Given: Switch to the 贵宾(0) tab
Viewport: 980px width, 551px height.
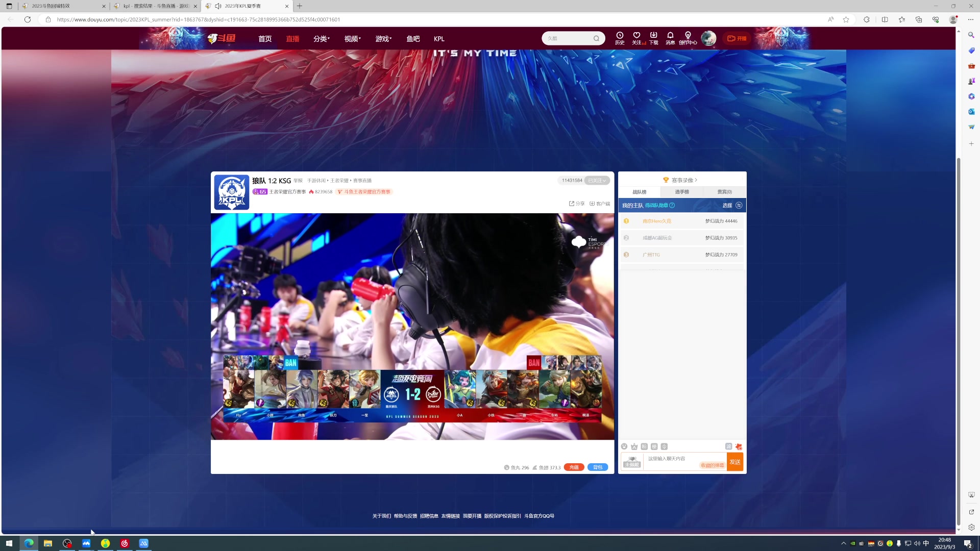Looking at the screenshot, I should [x=724, y=192].
